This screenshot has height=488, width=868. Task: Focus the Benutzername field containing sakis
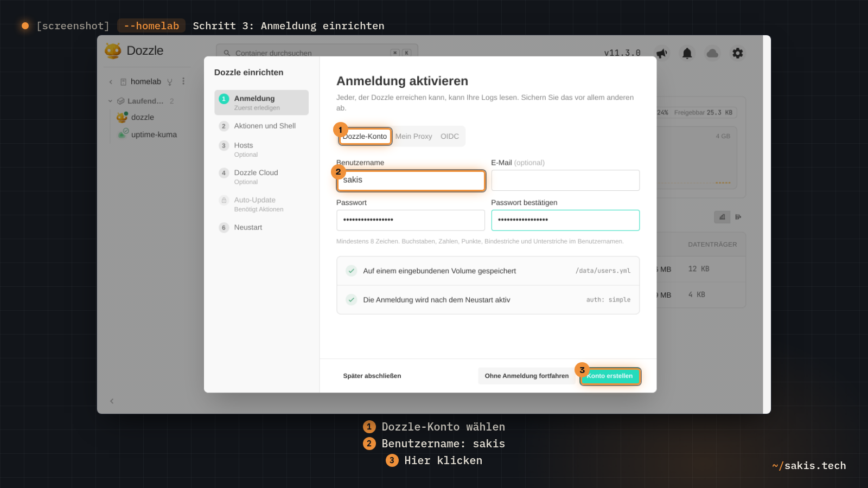pyautogui.click(x=411, y=181)
